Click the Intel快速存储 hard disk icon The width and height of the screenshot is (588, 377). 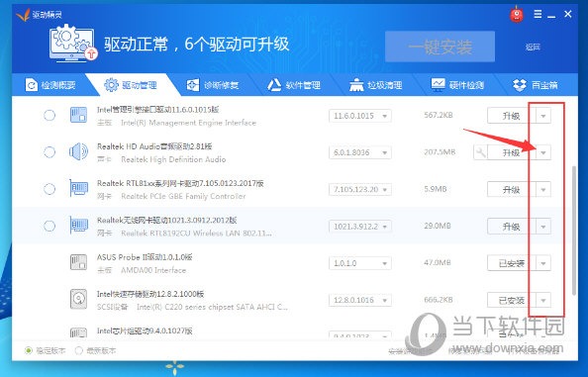pos(78,299)
